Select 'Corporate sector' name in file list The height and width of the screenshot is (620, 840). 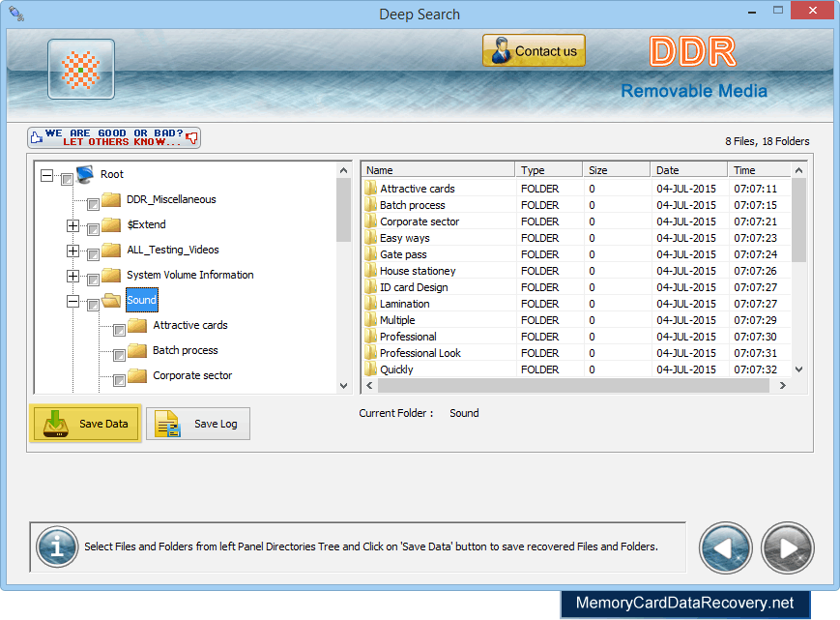point(420,221)
